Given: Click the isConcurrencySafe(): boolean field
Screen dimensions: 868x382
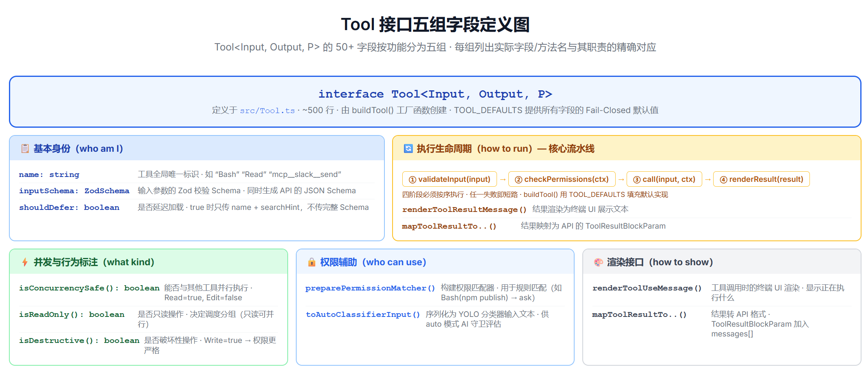Looking at the screenshot, I should coord(89,288).
